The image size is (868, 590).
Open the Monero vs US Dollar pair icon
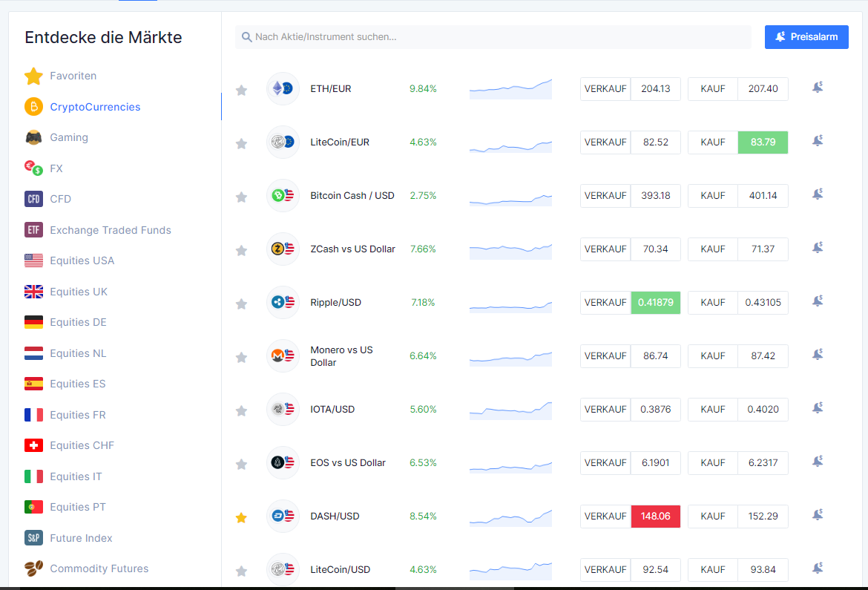(283, 355)
